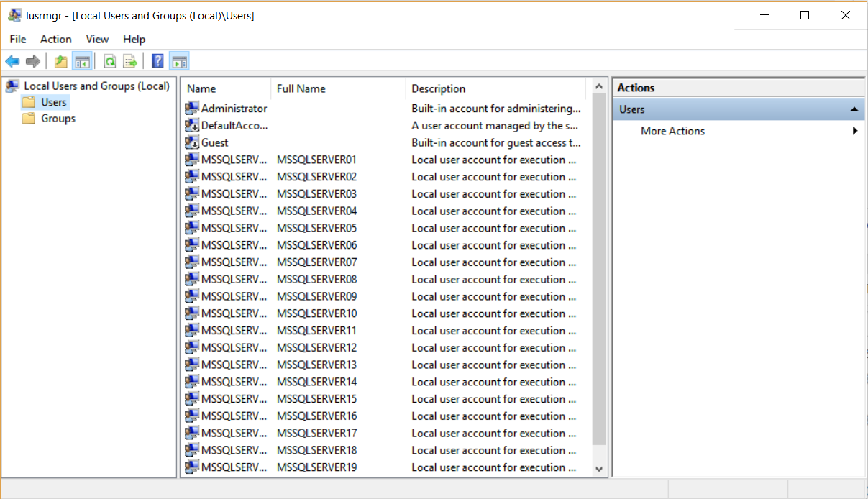Open the Action menu
The image size is (868, 499).
tap(55, 40)
